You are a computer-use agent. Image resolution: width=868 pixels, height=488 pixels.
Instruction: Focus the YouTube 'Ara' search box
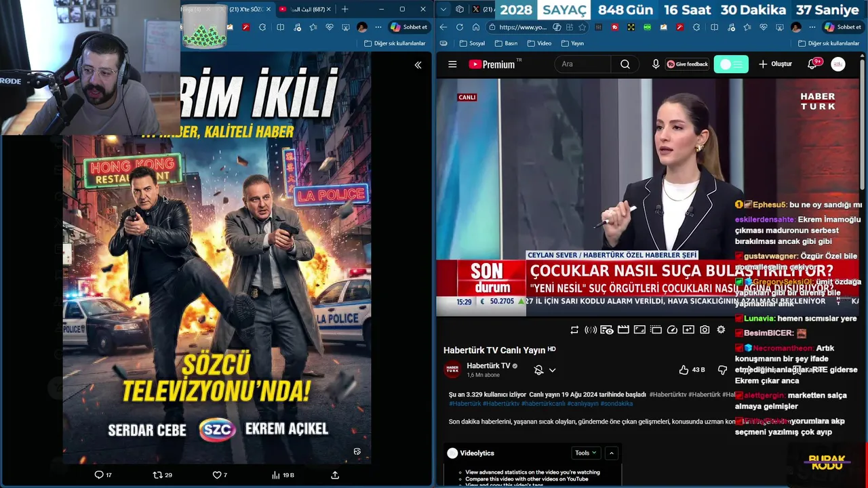(x=583, y=64)
